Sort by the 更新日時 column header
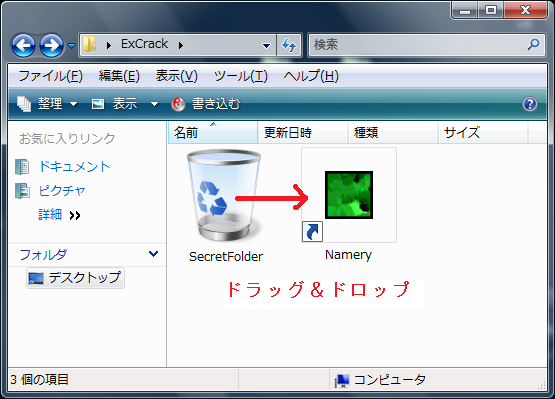 (x=303, y=132)
